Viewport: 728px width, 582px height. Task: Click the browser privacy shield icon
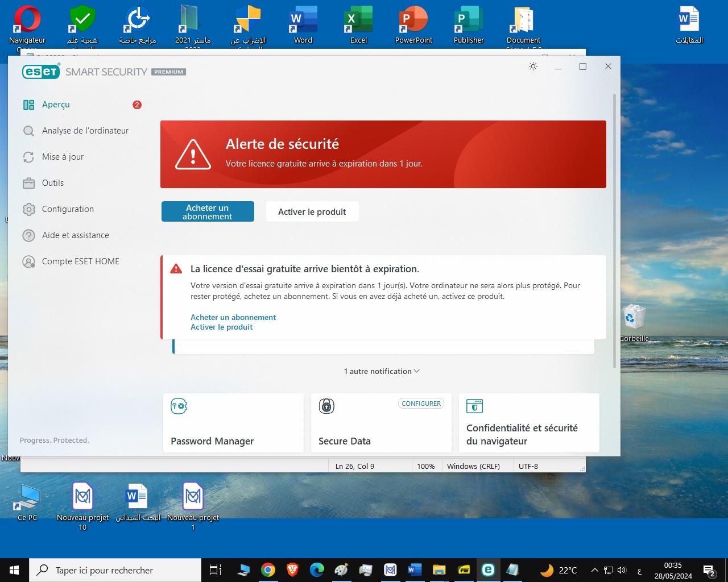coord(474,406)
